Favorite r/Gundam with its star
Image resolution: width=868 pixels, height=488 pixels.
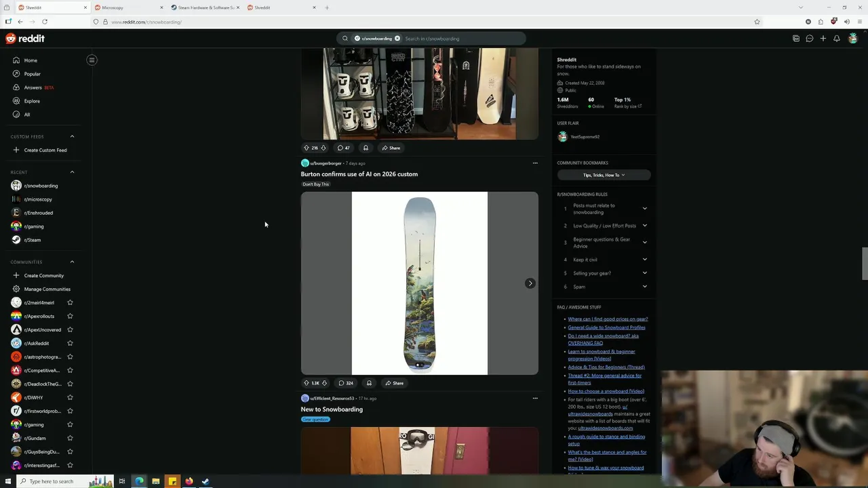point(70,438)
